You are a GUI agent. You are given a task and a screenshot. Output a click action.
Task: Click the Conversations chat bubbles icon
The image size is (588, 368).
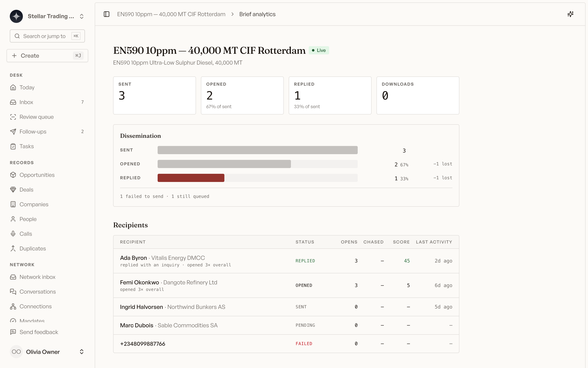click(x=13, y=292)
